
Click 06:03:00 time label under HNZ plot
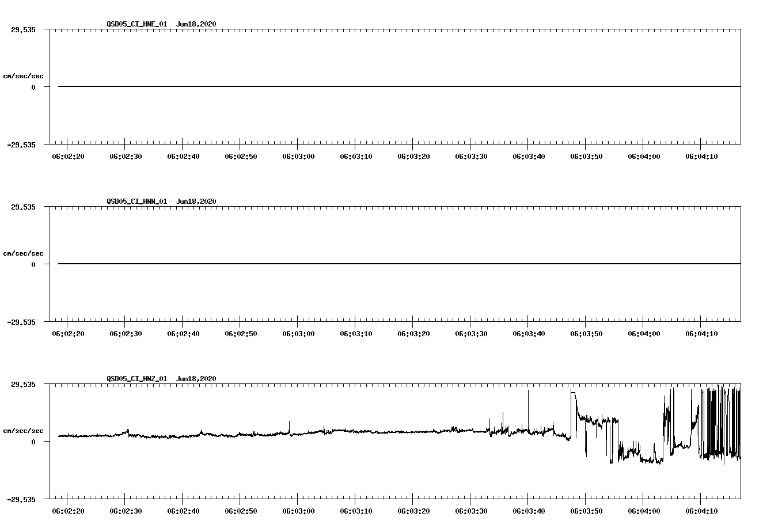pos(298,511)
